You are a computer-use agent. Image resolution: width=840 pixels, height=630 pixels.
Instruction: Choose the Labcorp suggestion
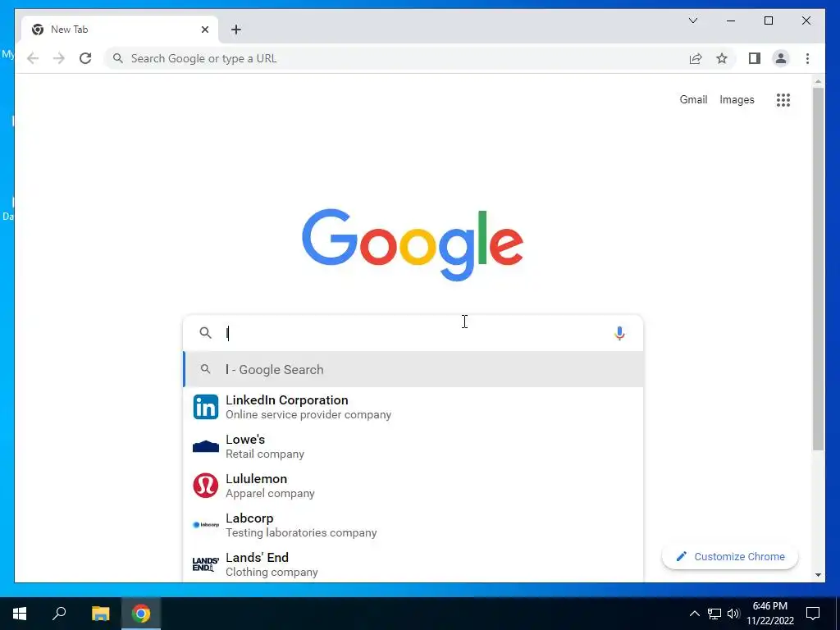click(413, 525)
